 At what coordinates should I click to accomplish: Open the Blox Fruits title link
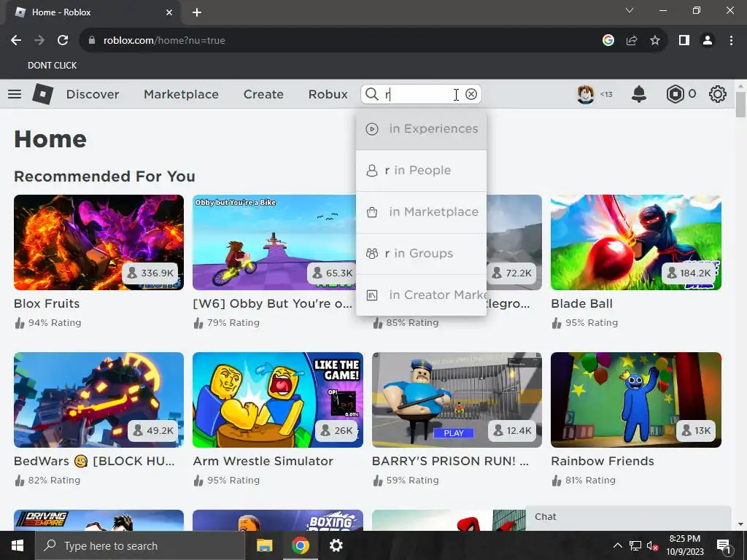[47, 303]
